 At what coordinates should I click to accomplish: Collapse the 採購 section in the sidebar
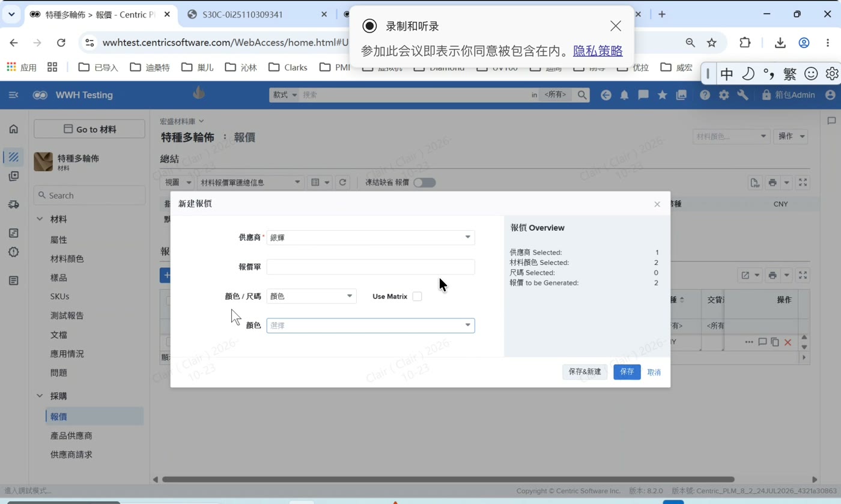[x=40, y=396]
